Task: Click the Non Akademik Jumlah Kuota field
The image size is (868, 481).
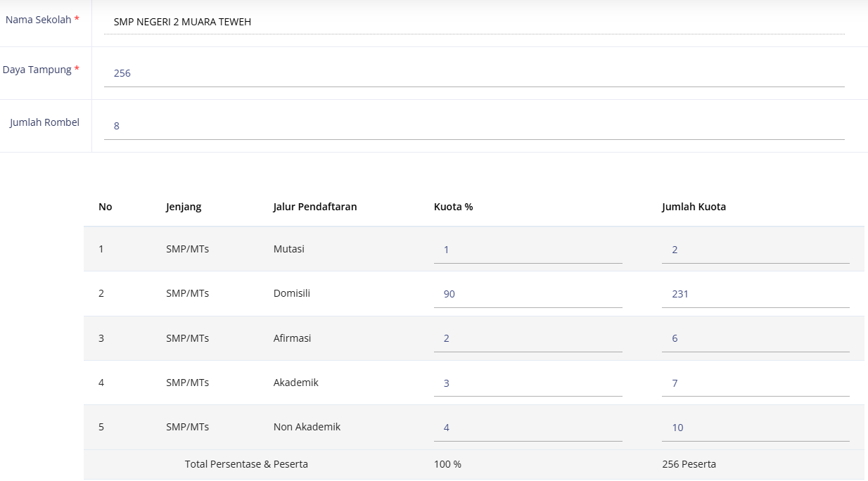Action: click(x=755, y=428)
